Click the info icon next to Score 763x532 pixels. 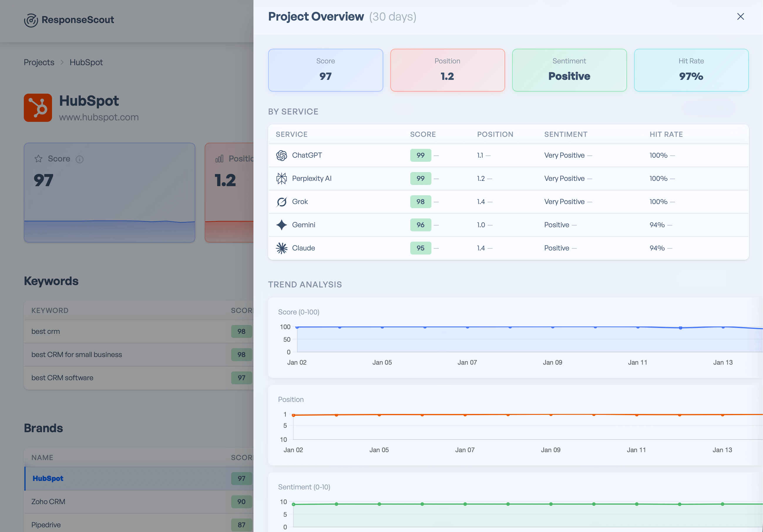(x=80, y=159)
